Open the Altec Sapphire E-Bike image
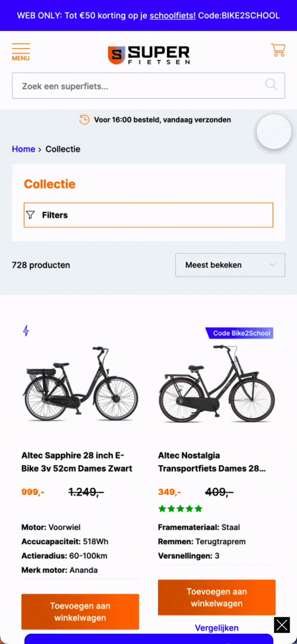297x644 pixels. 80,384
